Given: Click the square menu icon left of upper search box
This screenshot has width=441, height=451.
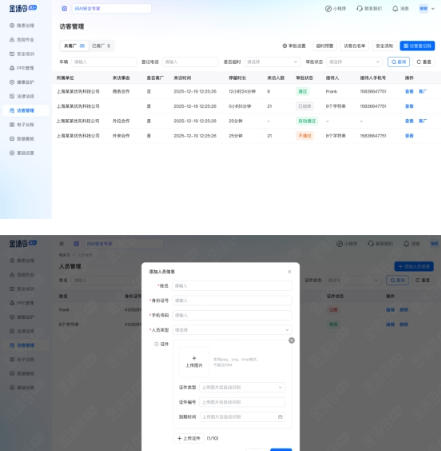Looking at the screenshot, I should (x=64, y=9).
